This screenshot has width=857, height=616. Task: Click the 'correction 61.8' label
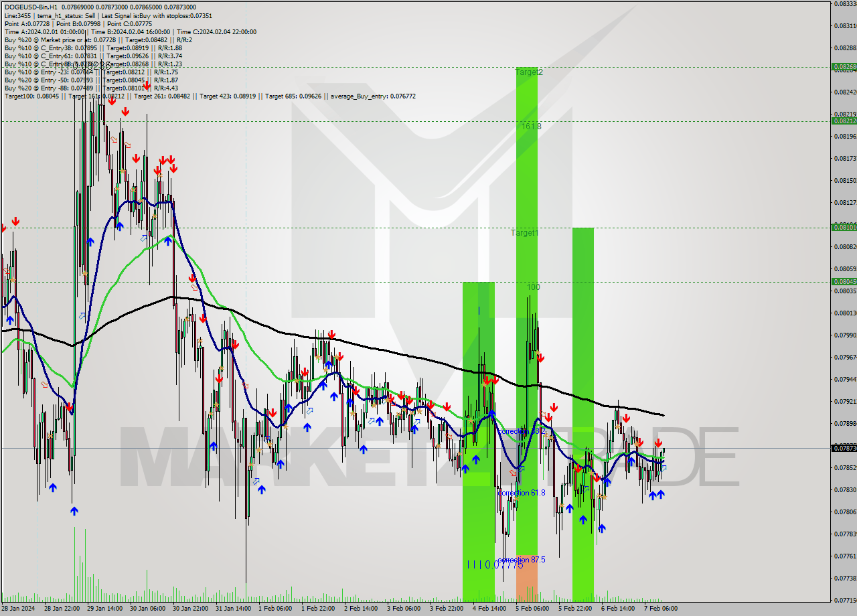[522, 492]
